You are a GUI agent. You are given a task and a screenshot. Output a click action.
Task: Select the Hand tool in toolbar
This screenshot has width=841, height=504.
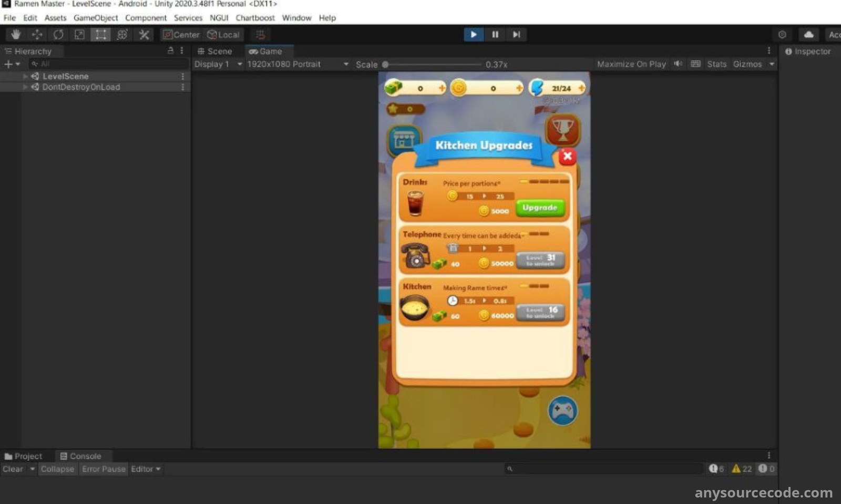click(x=16, y=35)
